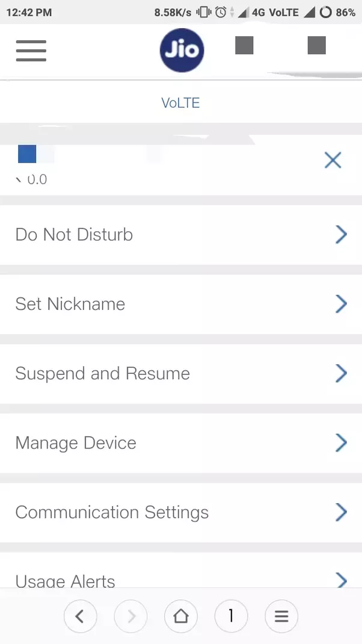Open the browser home page button

[x=180, y=616]
